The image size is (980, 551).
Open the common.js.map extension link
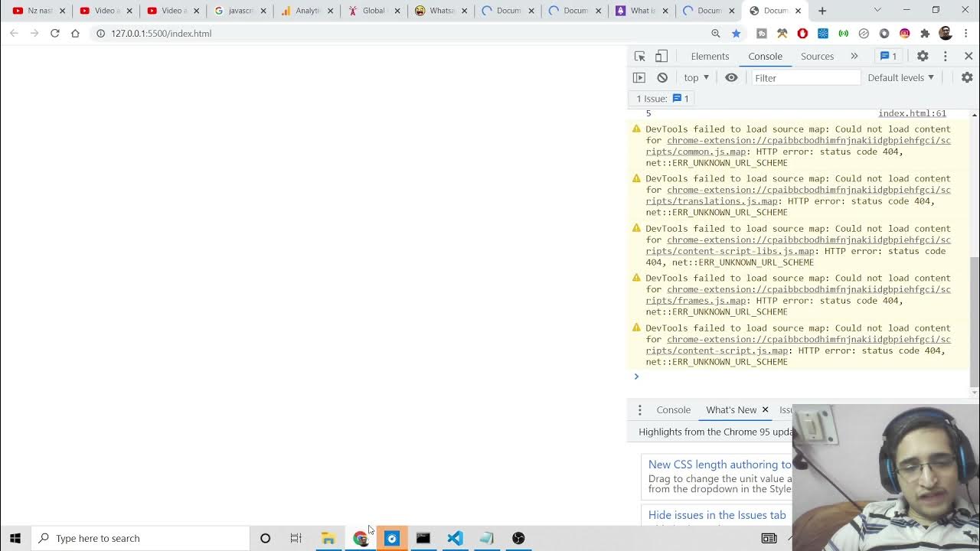pyautogui.click(x=808, y=146)
